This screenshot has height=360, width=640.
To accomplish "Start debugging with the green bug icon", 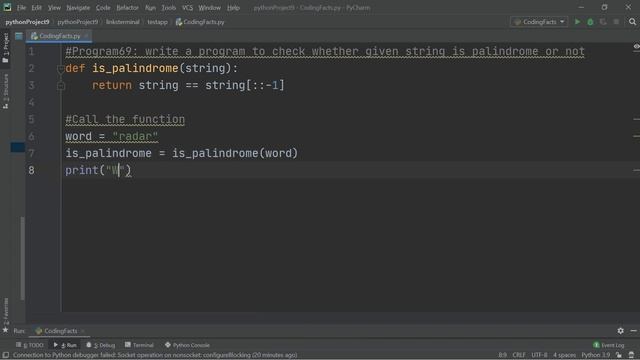I will coord(590,22).
